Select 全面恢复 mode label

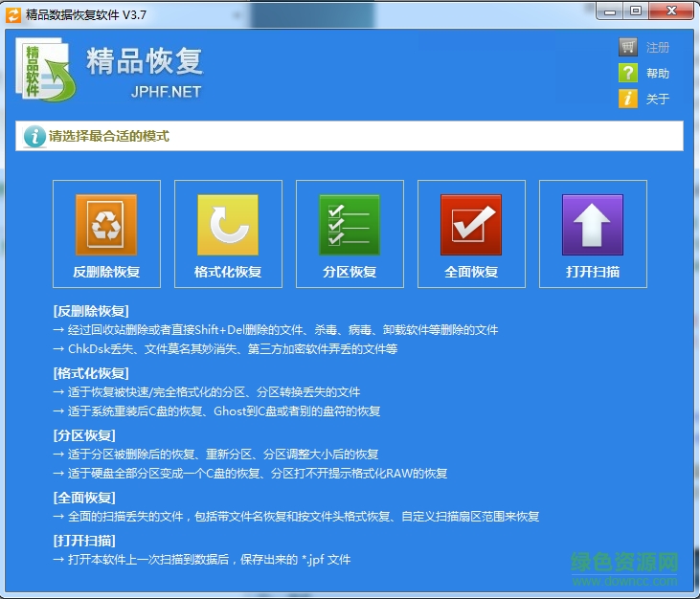click(x=471, y=272)
